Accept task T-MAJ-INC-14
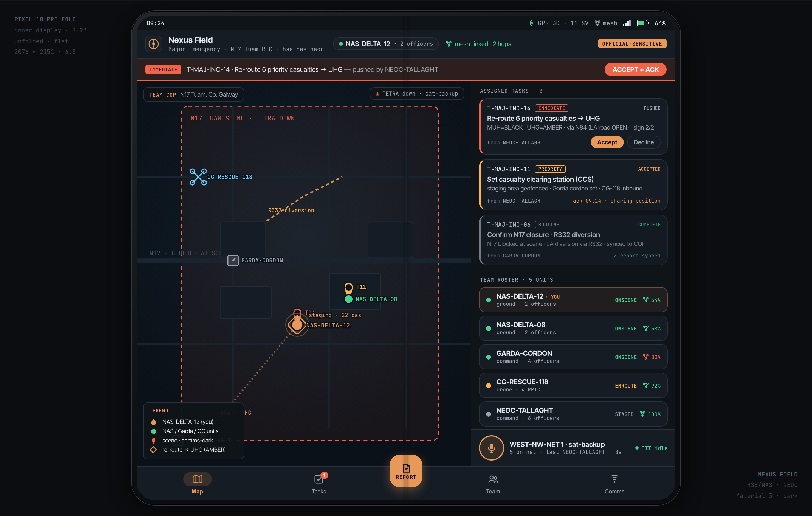Viewport: 812px width, 516px height. tap(607, 142)
